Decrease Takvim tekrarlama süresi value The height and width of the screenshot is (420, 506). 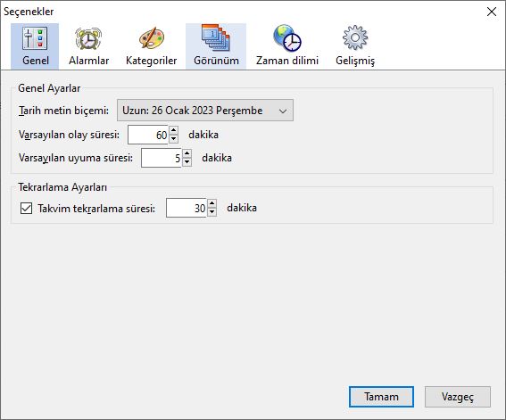212,212
